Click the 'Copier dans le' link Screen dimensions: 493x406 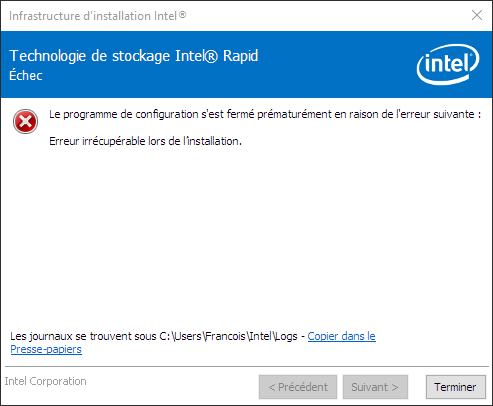(341, 336)
